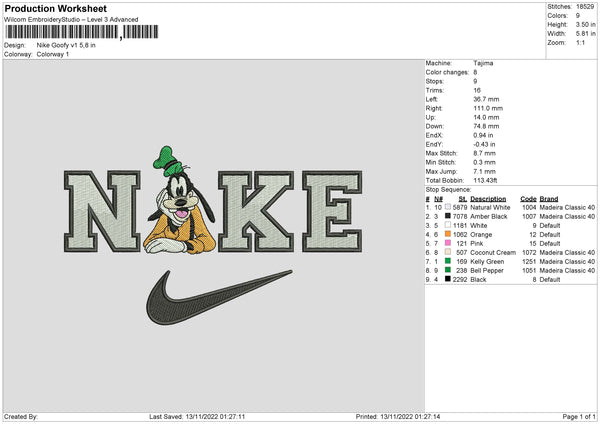Click Madeira Classic 40 brand in Bell Pepper row
This screenshot has width=600, height=424.
(x=567, y=271)
